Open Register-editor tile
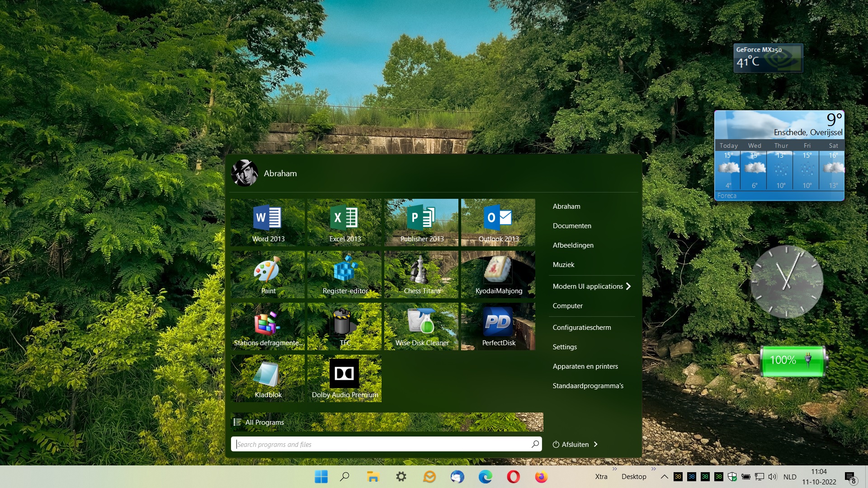868x488 pixels. pos(345,274)
